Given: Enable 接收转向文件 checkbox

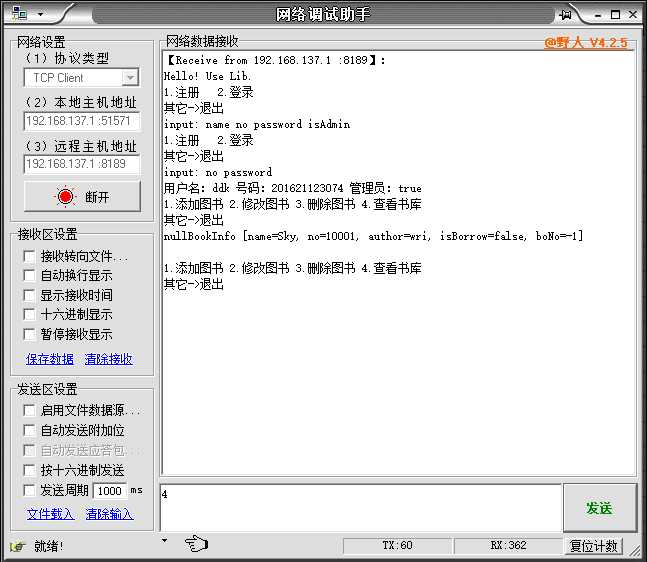Looking at the screenshot, I should coord(29,257).
